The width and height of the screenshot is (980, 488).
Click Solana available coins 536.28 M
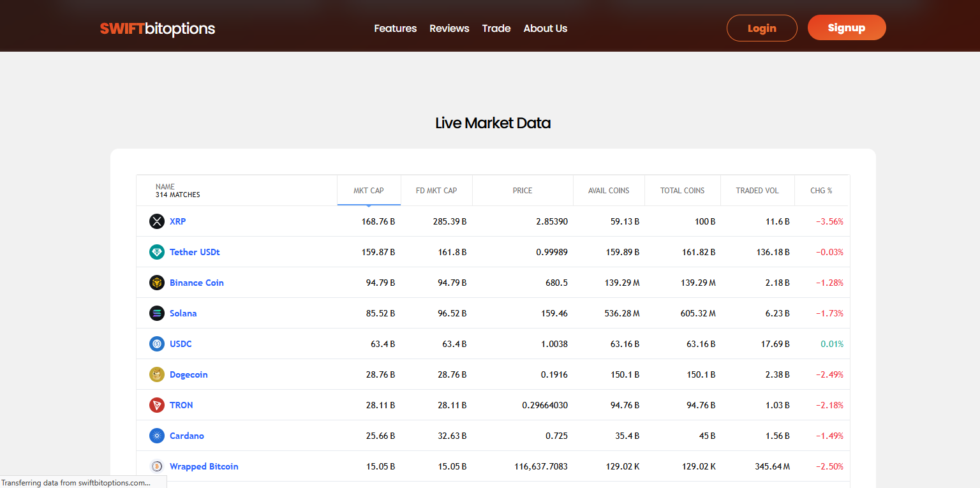(622, 313)
